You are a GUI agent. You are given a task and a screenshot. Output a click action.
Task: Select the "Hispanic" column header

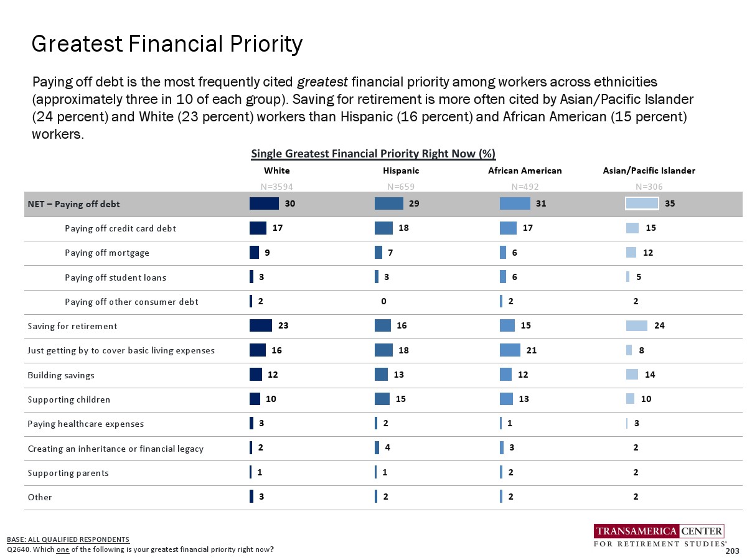pyautogui.click(x=401, y=170)
